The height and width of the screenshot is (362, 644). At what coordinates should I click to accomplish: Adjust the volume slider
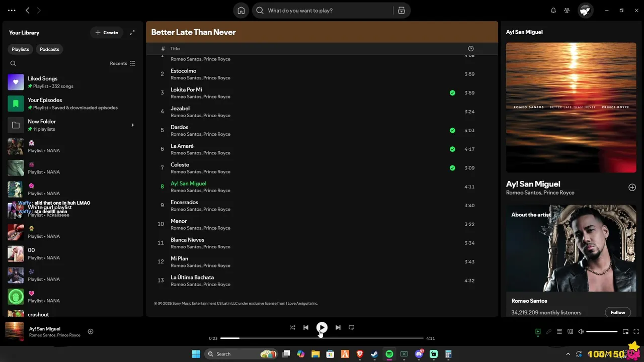click(602, 332)
